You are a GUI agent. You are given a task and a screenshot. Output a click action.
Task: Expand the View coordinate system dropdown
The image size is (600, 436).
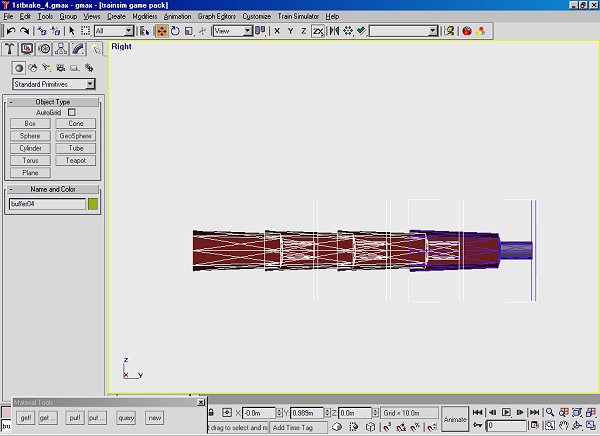[233, 31]
